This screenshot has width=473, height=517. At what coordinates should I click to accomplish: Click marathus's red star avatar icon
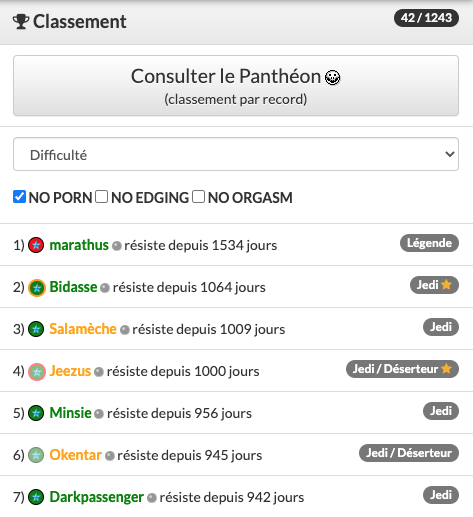(36, 245)
